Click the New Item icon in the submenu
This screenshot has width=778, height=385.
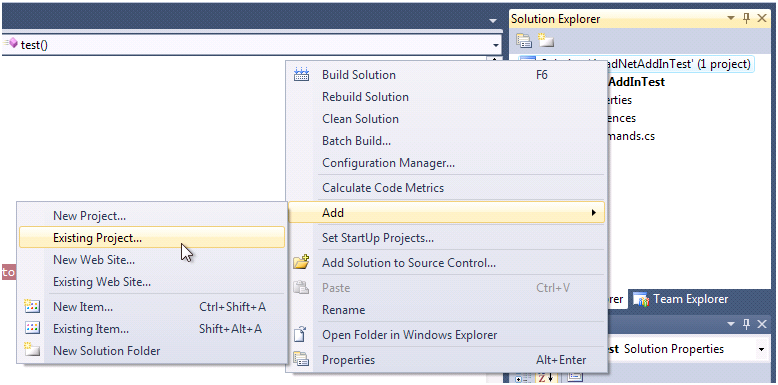32,307
